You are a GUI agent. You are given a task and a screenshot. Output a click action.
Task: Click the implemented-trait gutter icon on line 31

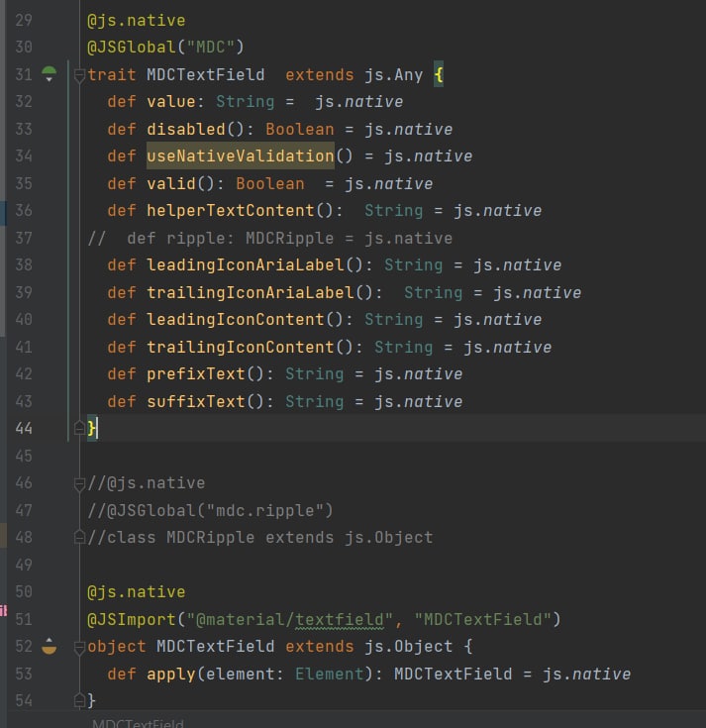pos(49,74)
